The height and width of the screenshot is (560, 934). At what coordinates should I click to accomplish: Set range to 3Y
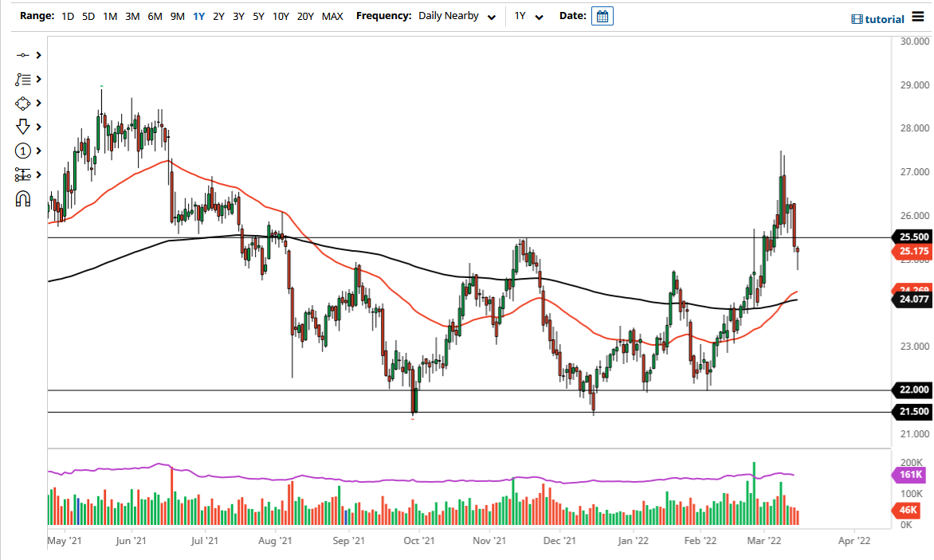pos(238,16)
